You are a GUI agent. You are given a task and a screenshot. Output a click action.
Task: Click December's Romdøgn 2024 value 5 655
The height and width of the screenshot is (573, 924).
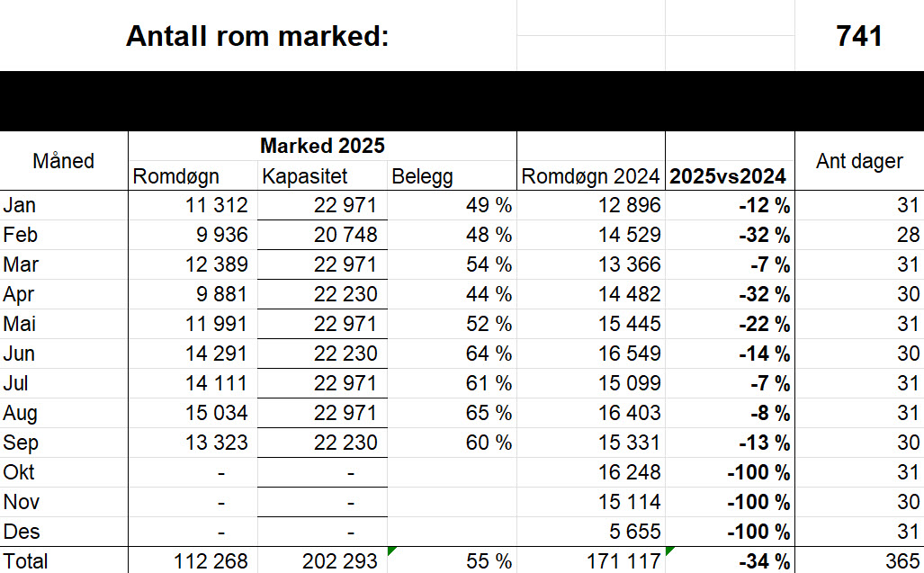(629, 532)
